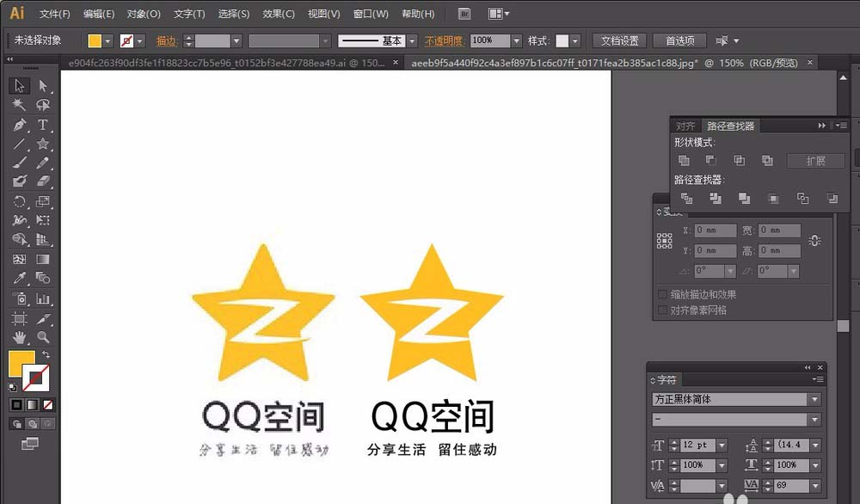Open stroke weight dropdown

[236, 41]
